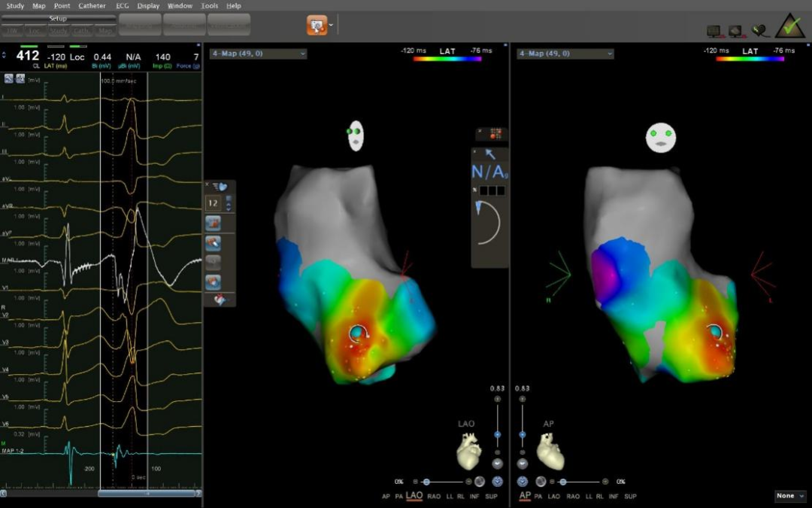Viewport: 812px width, 508px height.
Task: Click the LAO heart orientation icon
Action: pos(468,451)
